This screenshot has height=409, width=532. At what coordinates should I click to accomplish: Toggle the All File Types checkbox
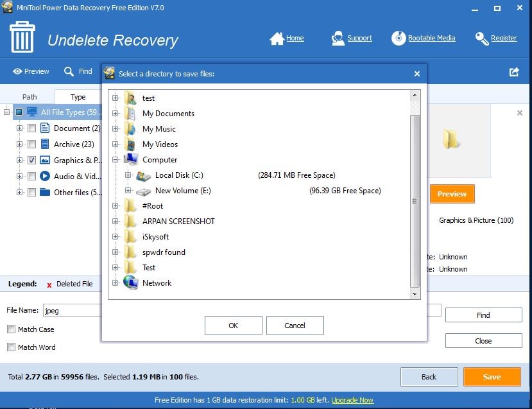tap(19, 112)
